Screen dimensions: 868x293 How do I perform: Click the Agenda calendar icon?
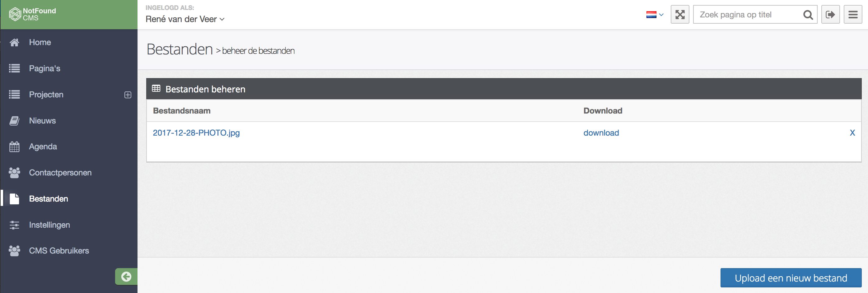click(x=15, y=147)
